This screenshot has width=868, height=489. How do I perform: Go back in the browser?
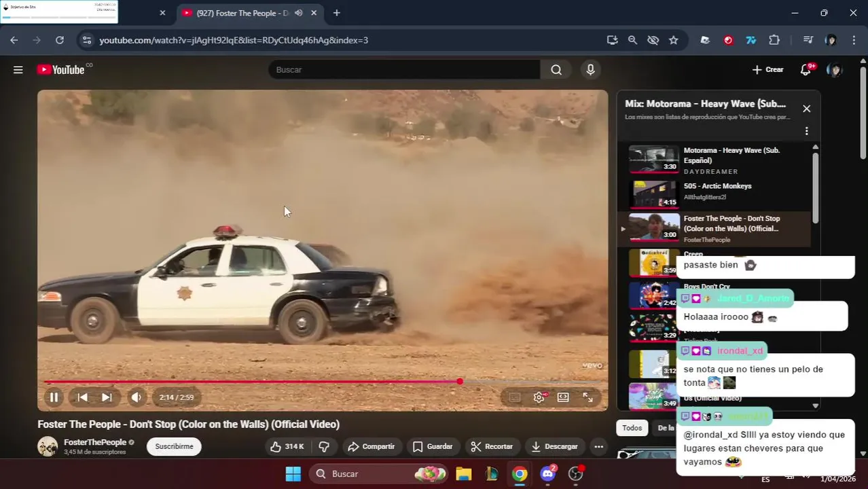point(14,40)
